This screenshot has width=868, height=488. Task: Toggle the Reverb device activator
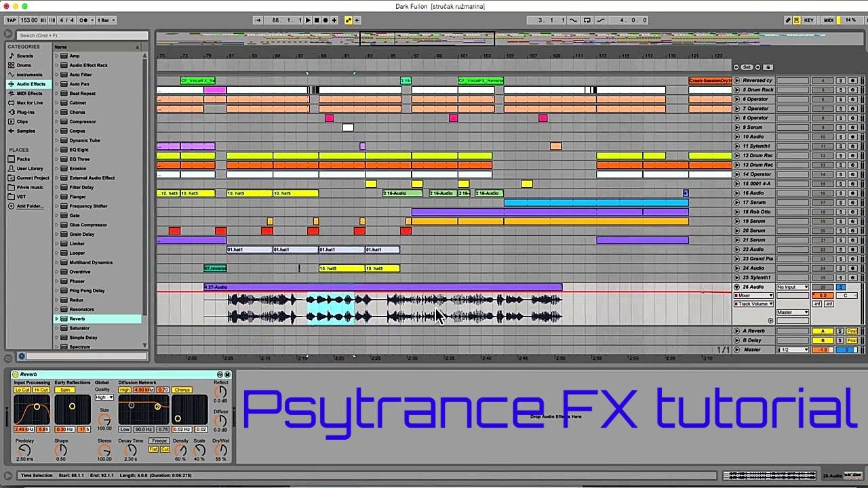16,374
